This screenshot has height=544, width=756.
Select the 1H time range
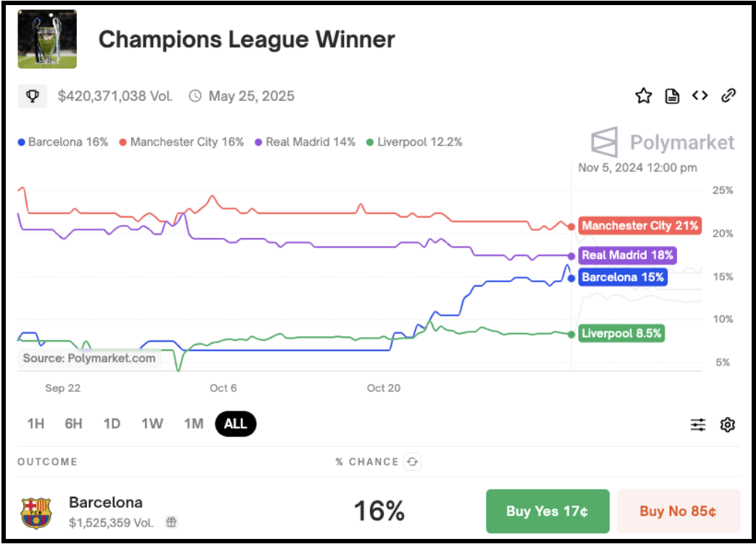tap(36, 424)
